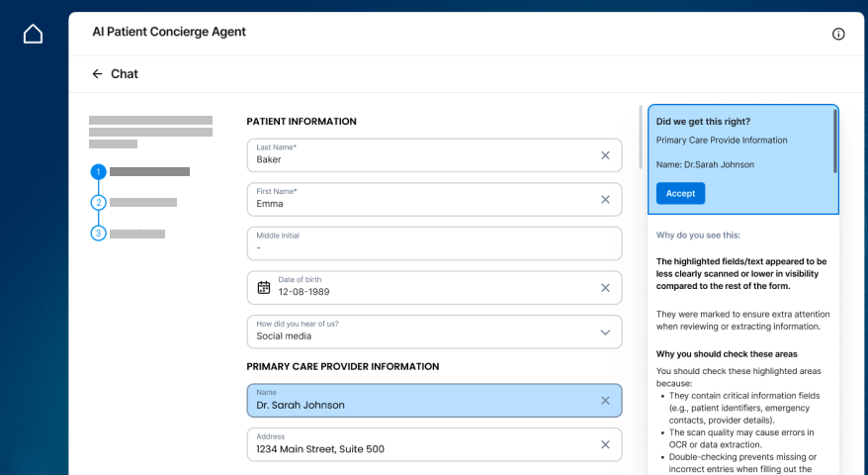Viewport: 868px width, 475px height.
Task: Select step 2 in the progress stepper
Action: point(99,202)
